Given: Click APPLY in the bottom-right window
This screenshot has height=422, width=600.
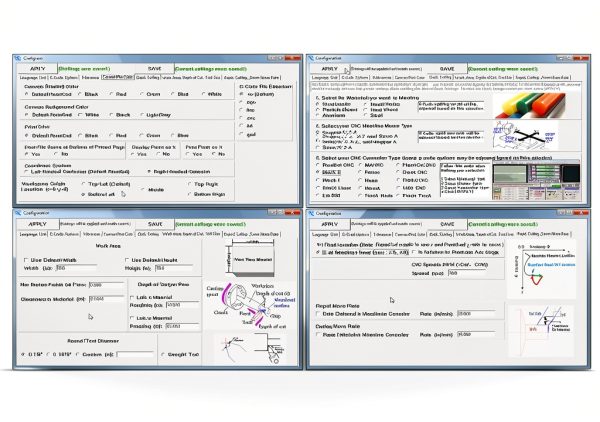Looking at the screenshot, I should coord(330,224).
